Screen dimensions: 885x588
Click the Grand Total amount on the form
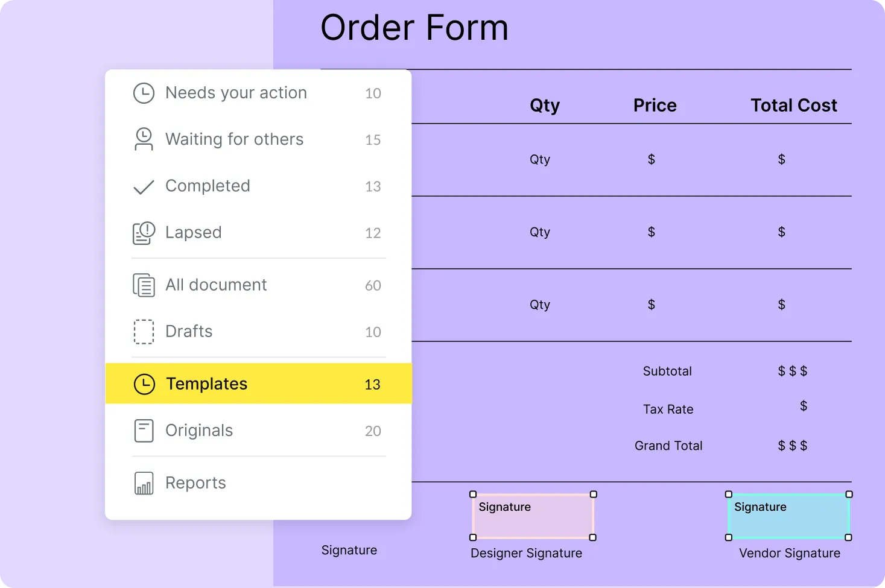[792, 446]
